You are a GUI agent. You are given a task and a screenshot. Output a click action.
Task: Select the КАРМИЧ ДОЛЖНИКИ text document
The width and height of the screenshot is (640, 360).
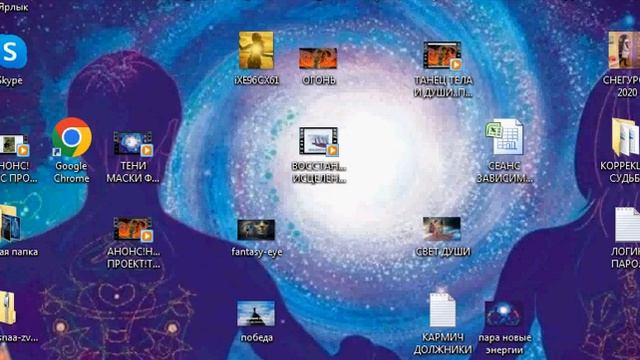(x=442, y=310)
